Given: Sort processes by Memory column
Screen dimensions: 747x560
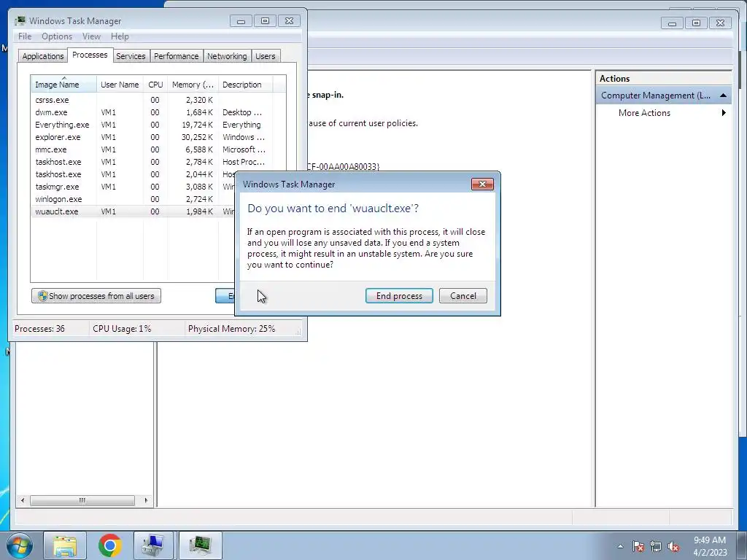Looking at the screenshot, I should point(193,85).
